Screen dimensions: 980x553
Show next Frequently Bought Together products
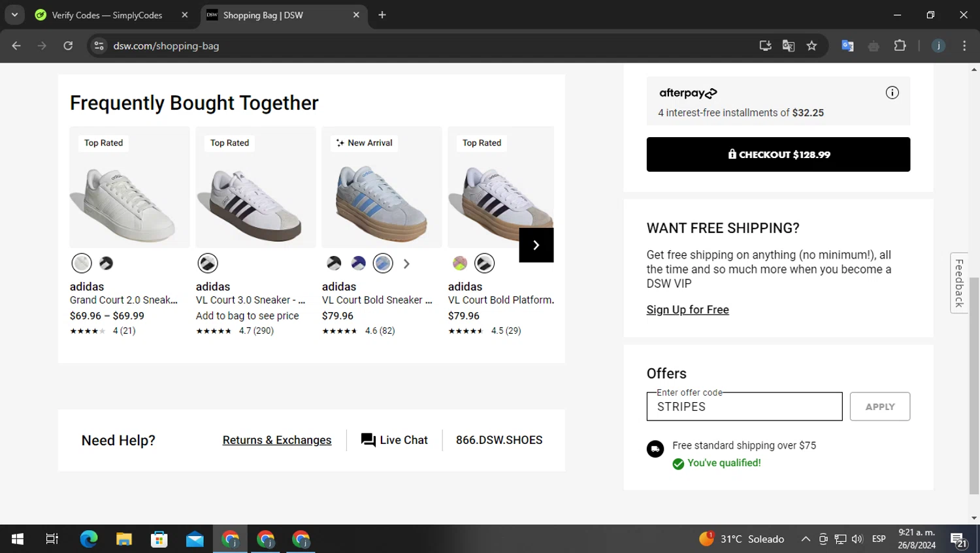(536, 245)
